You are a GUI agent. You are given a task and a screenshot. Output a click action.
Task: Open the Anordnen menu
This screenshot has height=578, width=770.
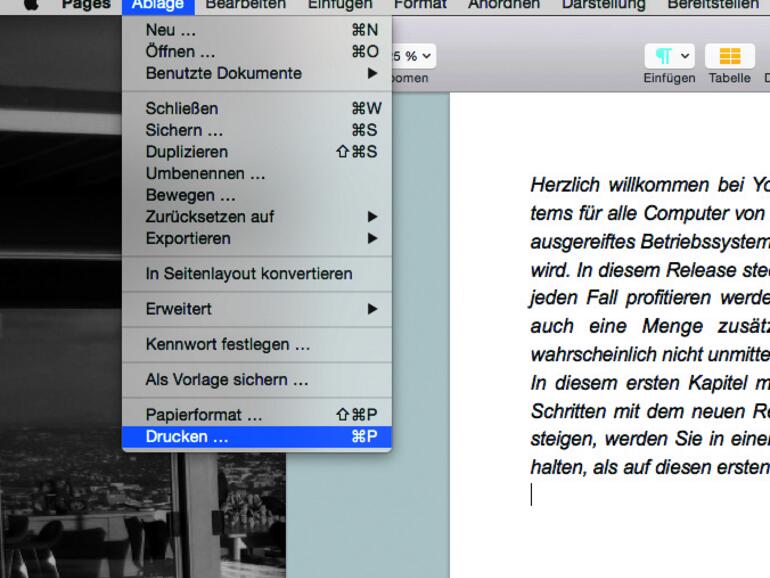pos(504,5)
